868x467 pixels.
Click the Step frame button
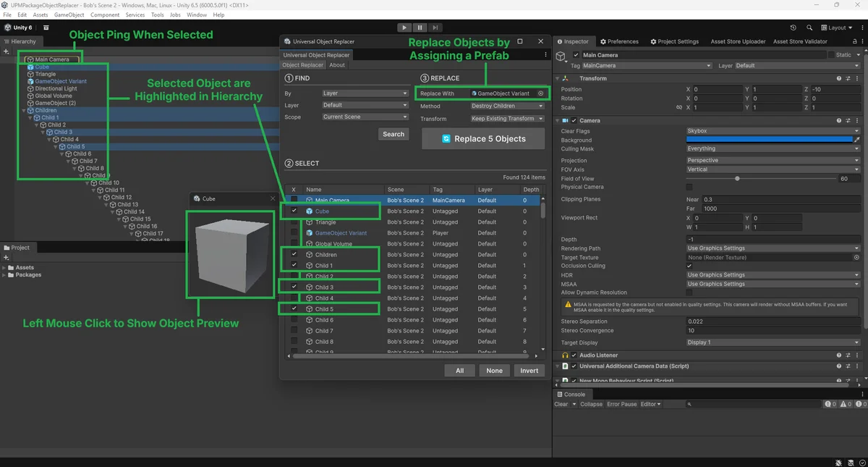tap(435, 28)
